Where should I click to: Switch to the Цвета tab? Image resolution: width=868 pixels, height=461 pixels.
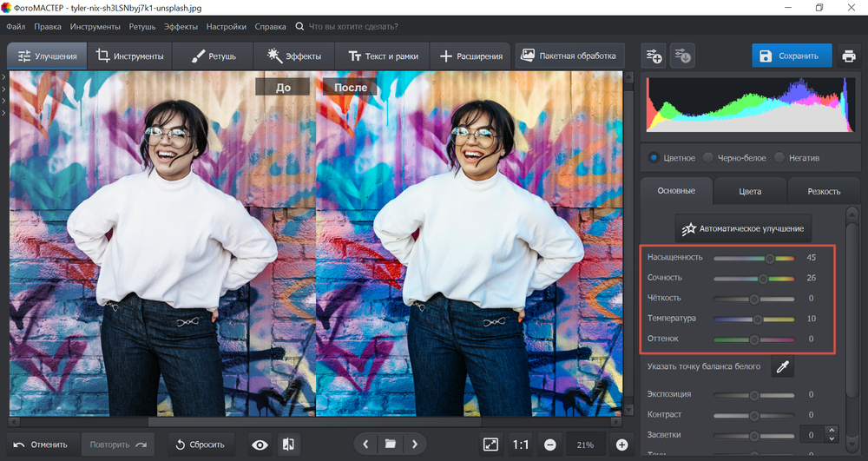point(749,191)
